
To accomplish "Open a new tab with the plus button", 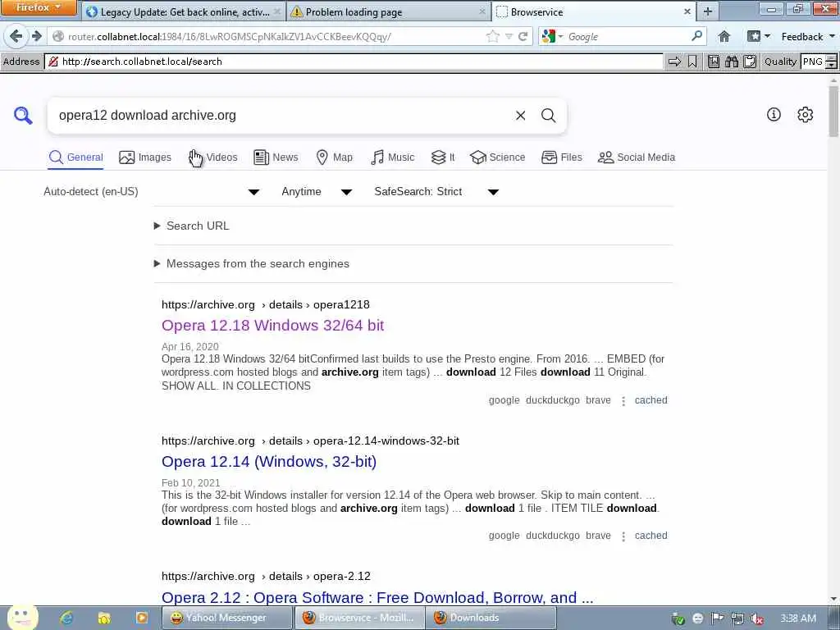I will pos(708,11).
